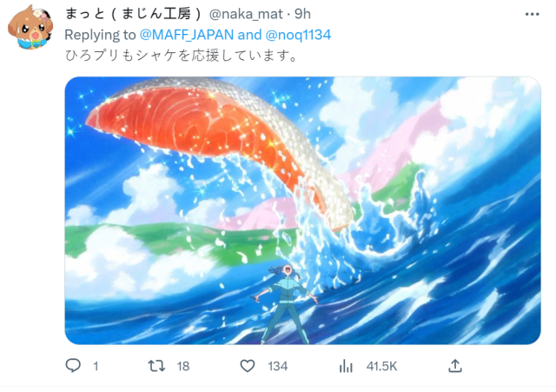View the 41.5K views count
This screenshot has width=556, height=392.
point(381,366)
